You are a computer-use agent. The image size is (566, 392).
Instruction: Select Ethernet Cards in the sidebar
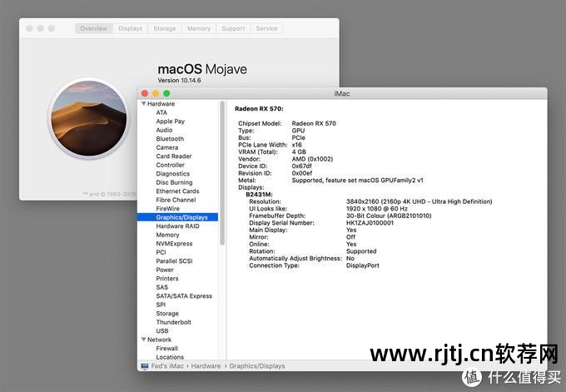(177, 191)
